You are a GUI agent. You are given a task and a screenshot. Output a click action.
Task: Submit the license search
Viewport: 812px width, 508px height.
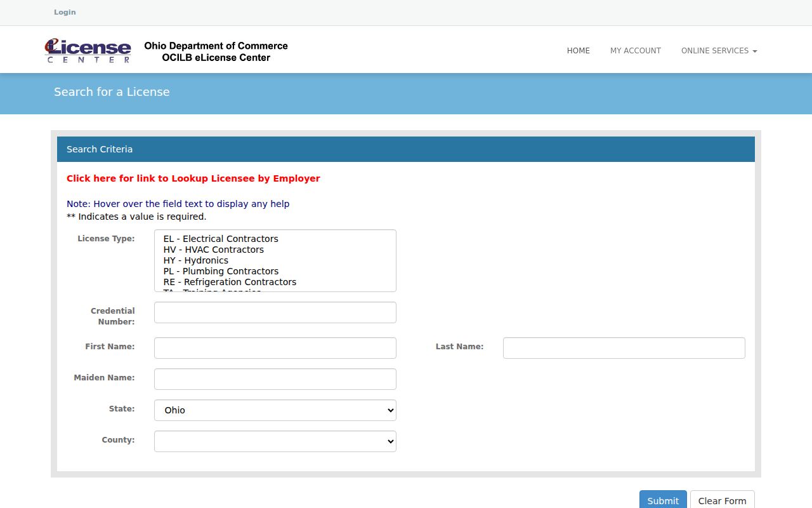663,500
